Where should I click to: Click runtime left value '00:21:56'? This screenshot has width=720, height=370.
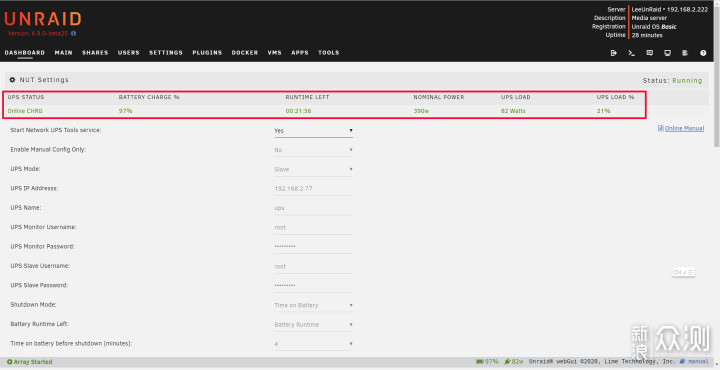point(298,111)
